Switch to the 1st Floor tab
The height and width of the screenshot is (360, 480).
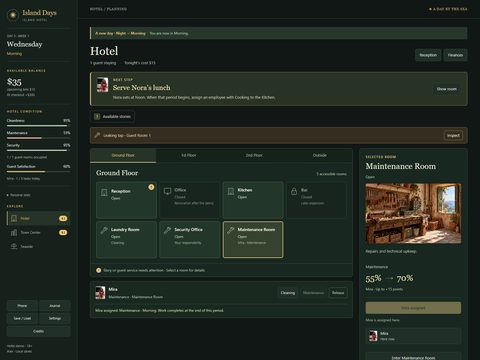click(189, 156)
